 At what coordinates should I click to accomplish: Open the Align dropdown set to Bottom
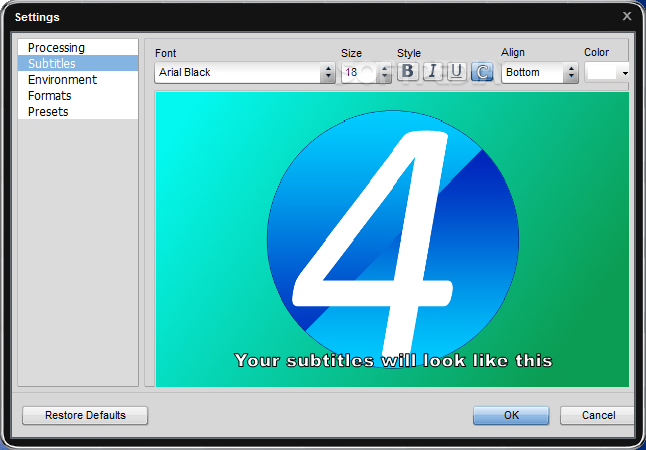tap(540, 73)
